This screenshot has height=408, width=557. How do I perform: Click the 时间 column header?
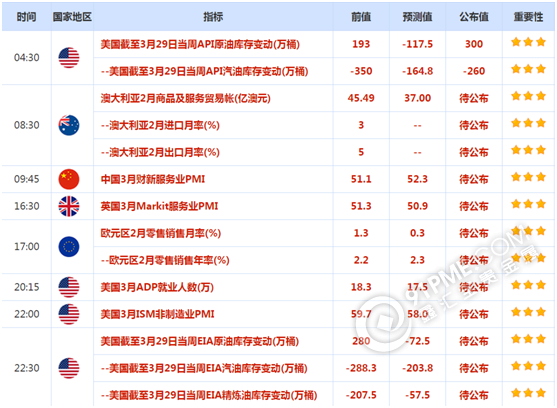26,17
